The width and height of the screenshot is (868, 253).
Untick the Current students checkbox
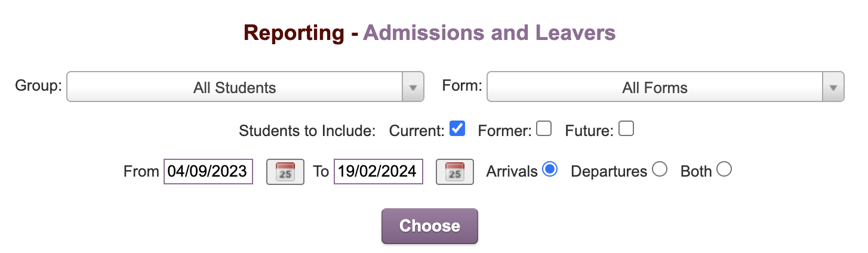pos(457,128)
